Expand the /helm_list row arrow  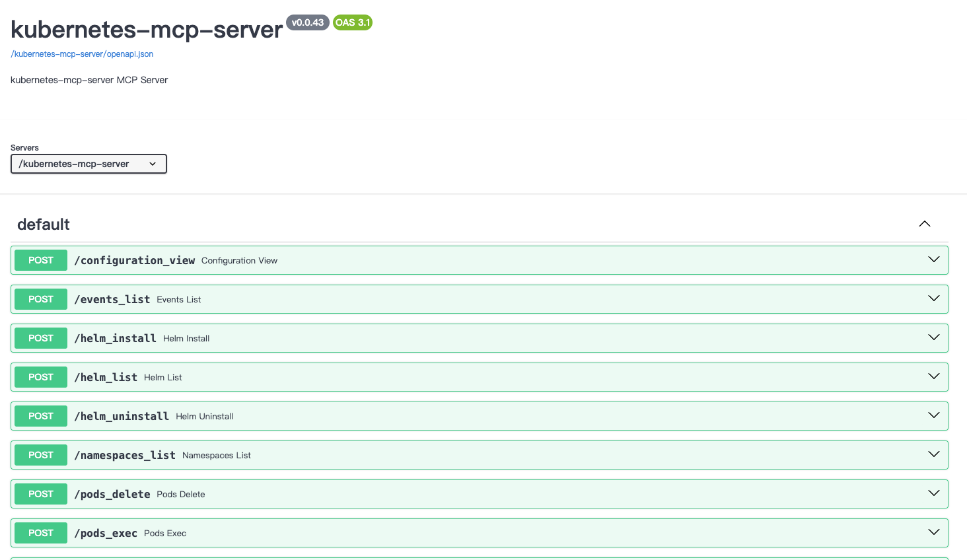pos(933,376)
